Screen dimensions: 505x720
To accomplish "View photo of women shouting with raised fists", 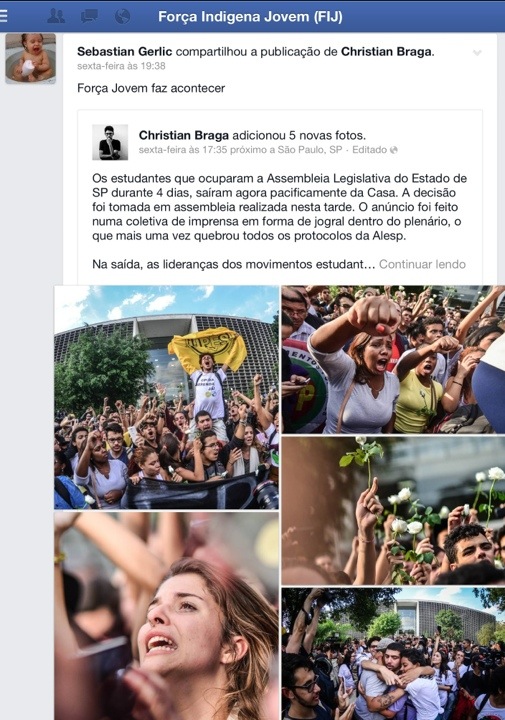I will click(x=393, y=360).
